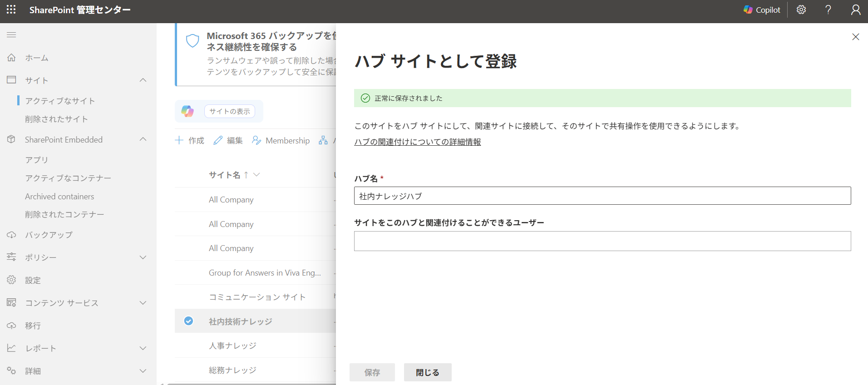This screenshot has height=385, width=868.
Task: Collapse the navigation hamburger menu
Action: 11,35
